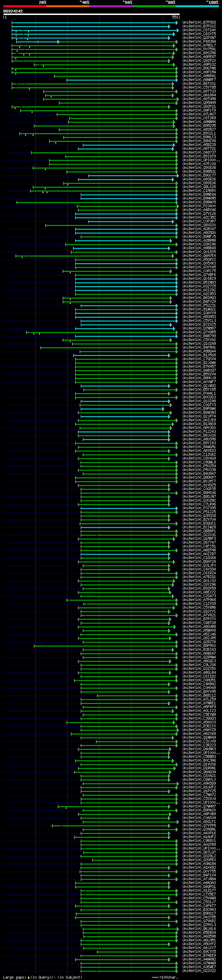The width and height of the screenshot is (222, 980).
Task: Select label UniRef100_Q2JW92
Action: [x=199, y=386]
